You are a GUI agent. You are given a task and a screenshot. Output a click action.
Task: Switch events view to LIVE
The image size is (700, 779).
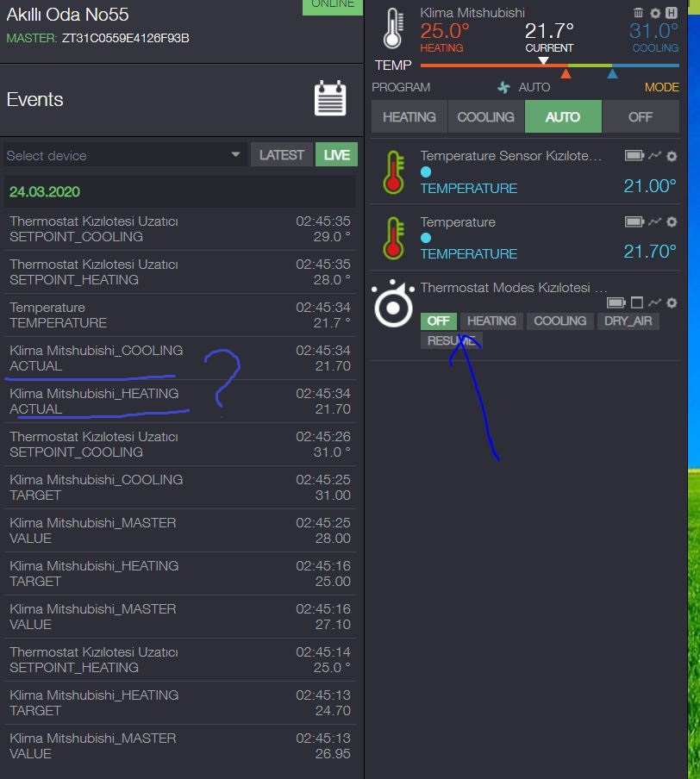click(x=336, y=155)
